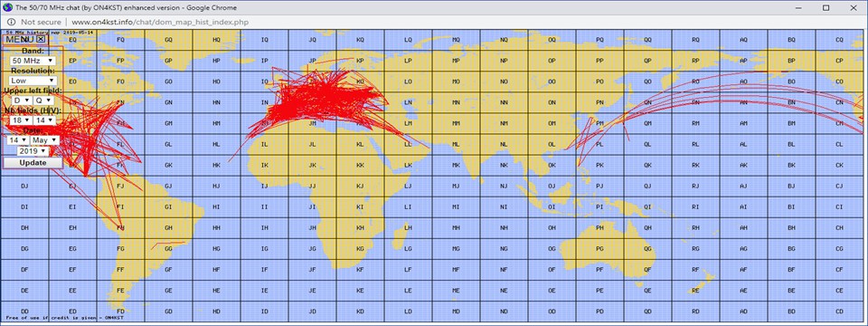Open the Resolution dropdown set to Low
Viewport: 868px width, 326px height.
33,81
